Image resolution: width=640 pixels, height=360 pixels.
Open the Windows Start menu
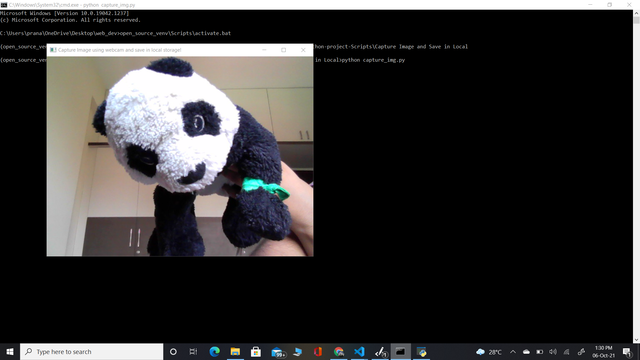(x=10, y=351)
